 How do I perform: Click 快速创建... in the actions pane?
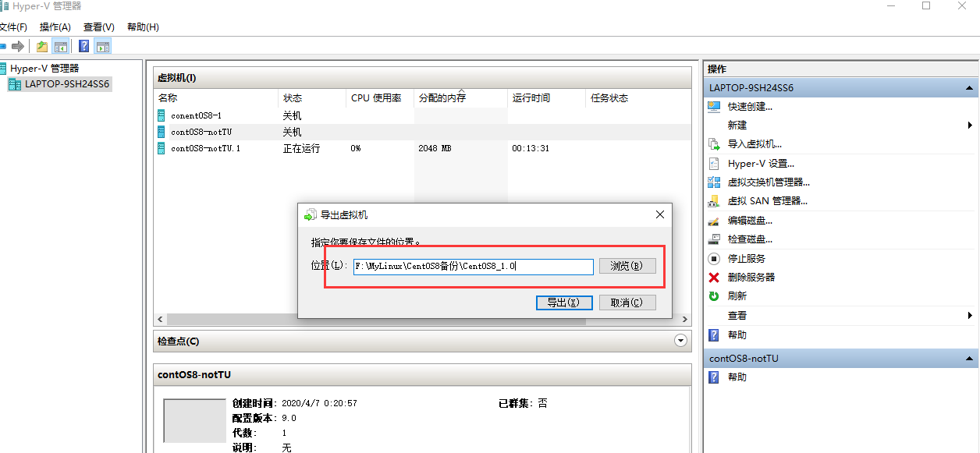pos(750,107)
